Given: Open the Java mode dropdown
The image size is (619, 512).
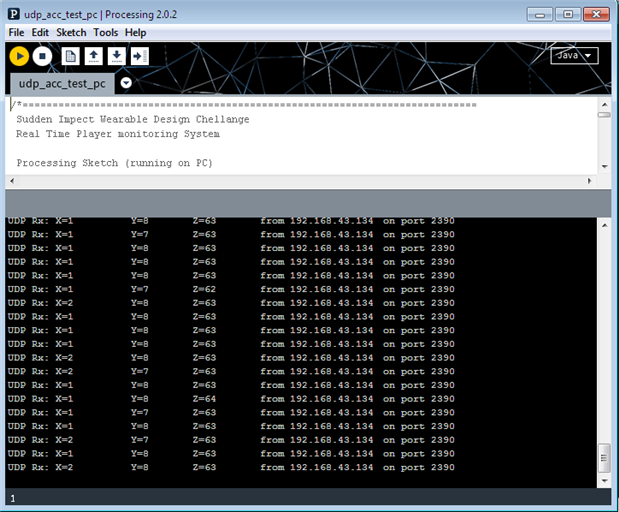Looking at the screenshot, I should (x=574, y=56).
